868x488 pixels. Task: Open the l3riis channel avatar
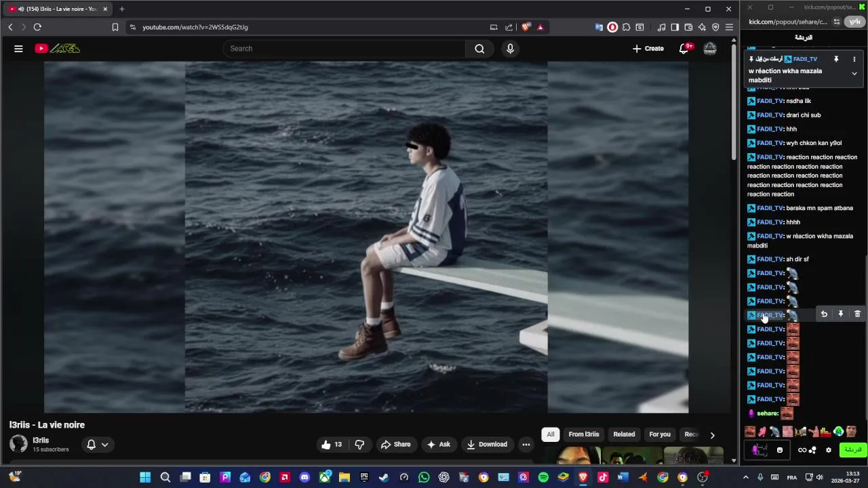[18, 444]
